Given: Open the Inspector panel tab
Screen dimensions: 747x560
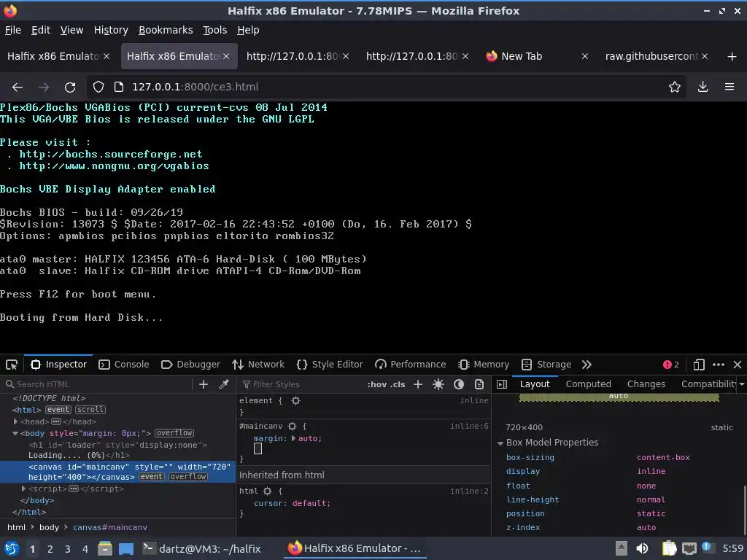Looking at the screenshot, I should pos(58,365).
